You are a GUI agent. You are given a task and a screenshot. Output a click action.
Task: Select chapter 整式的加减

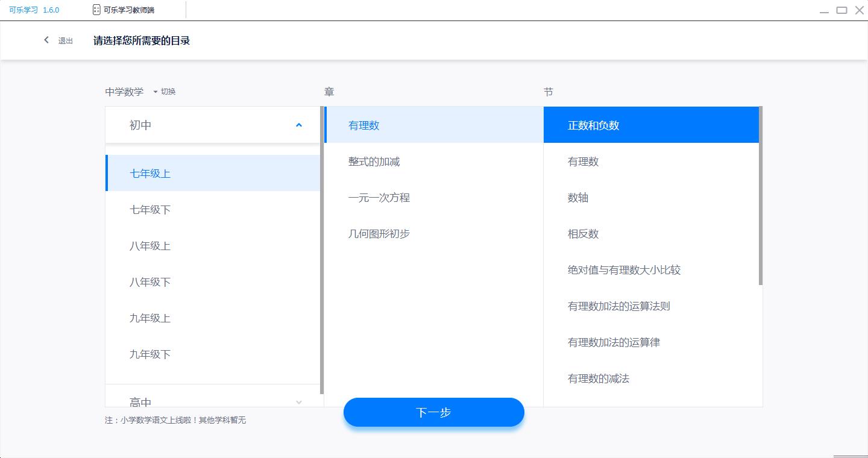(434, 161)
